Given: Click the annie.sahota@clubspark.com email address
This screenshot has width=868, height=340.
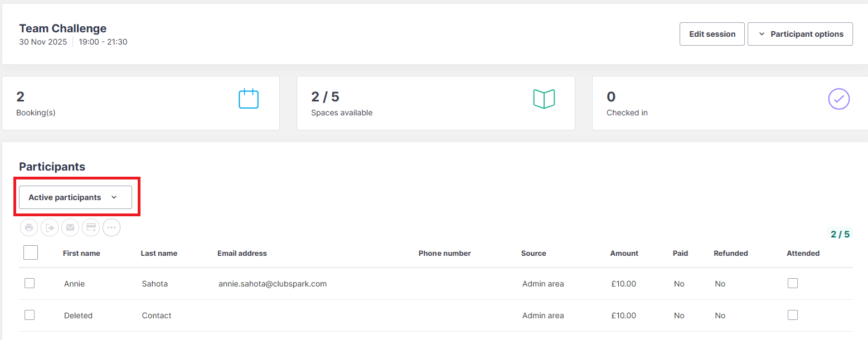Looking at the screenshot, I should click(273, 284).
